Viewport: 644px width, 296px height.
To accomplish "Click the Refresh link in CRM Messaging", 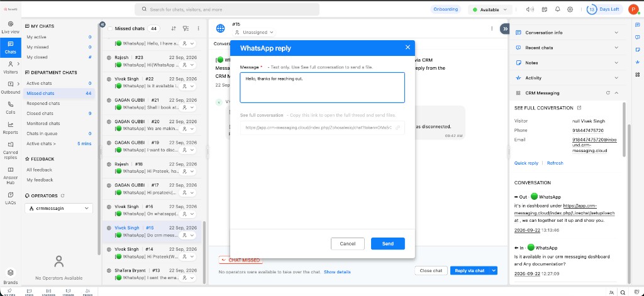I will point(555,163).
